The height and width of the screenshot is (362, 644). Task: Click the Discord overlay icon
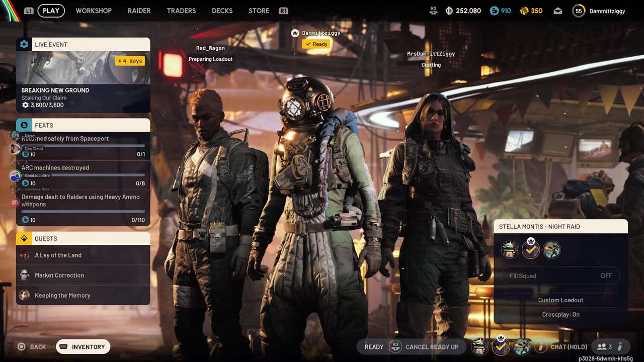click(15, 203)
